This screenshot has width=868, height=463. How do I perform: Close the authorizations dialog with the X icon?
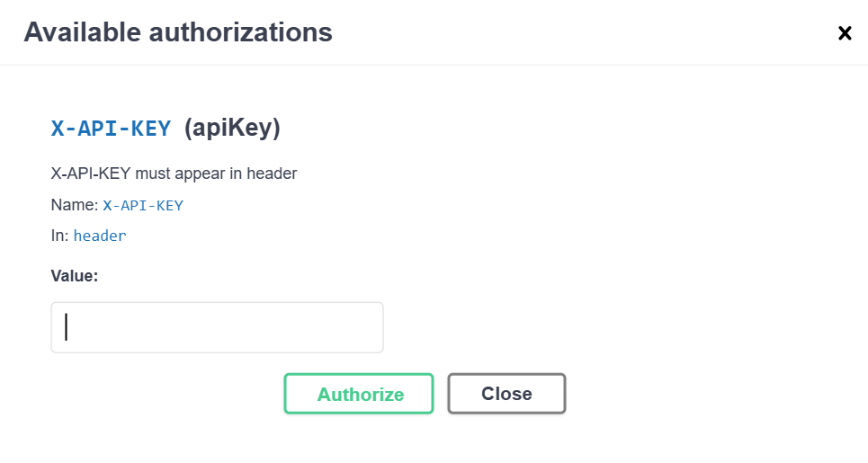pos(845,33)
